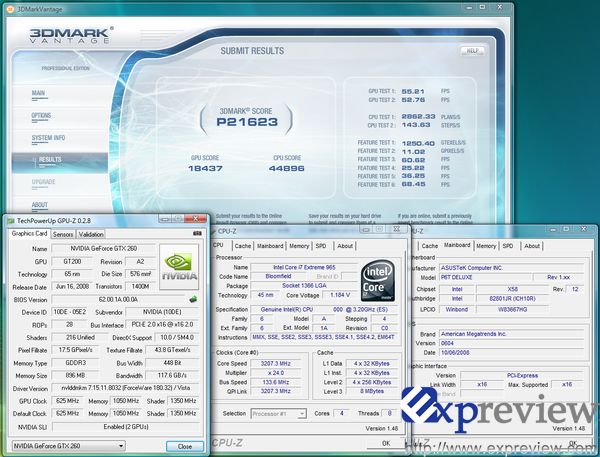This screenshot has width=600, height=457.
Task: Click the NVIDIA SLI status field in GPU-Z
Action: (126, 426)
